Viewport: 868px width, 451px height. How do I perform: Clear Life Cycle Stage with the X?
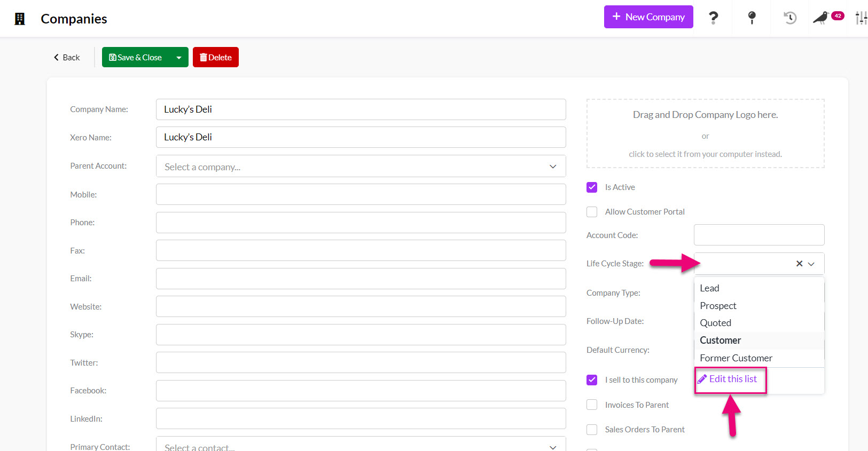pos(799,264)
